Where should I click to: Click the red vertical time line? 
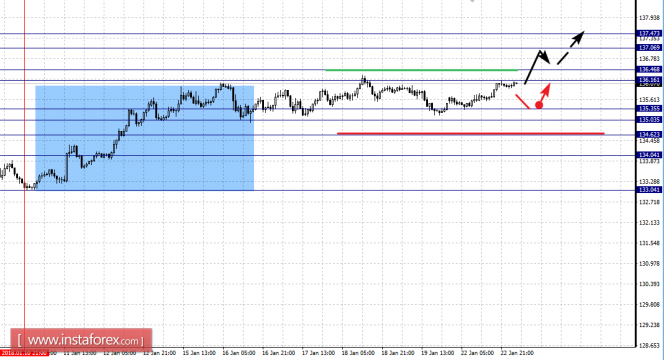pos(25,174)
